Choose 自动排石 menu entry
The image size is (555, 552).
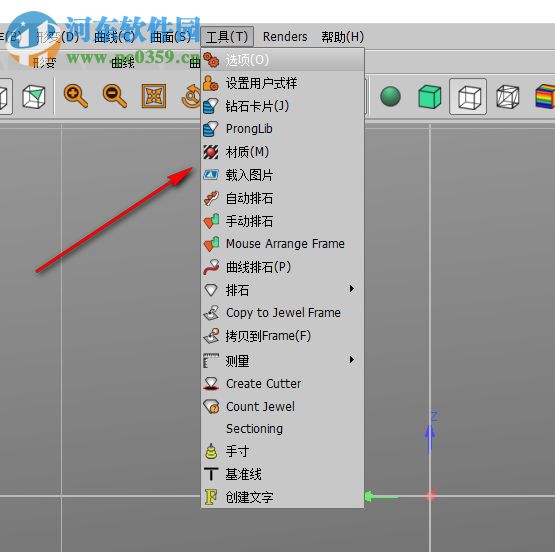click(282, 198)
